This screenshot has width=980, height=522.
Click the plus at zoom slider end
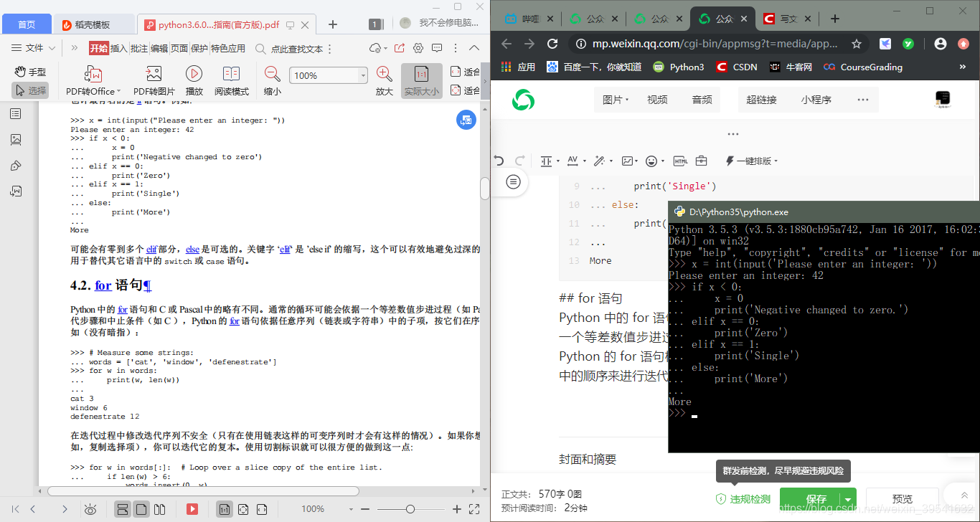click(x=457, y=509)
